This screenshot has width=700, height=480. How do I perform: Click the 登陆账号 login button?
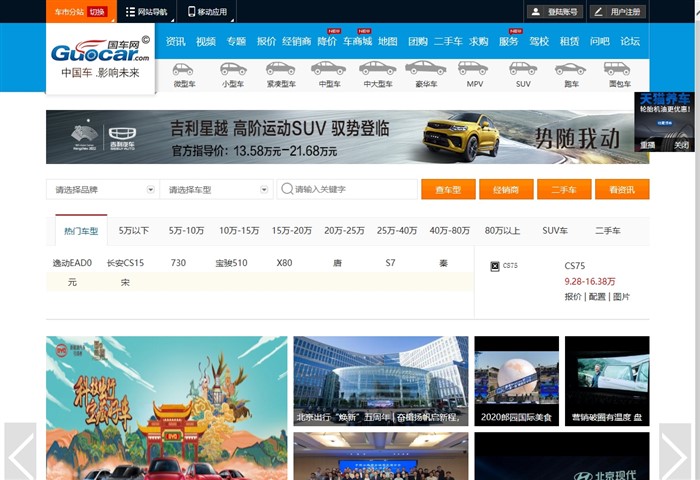[555, 12]
